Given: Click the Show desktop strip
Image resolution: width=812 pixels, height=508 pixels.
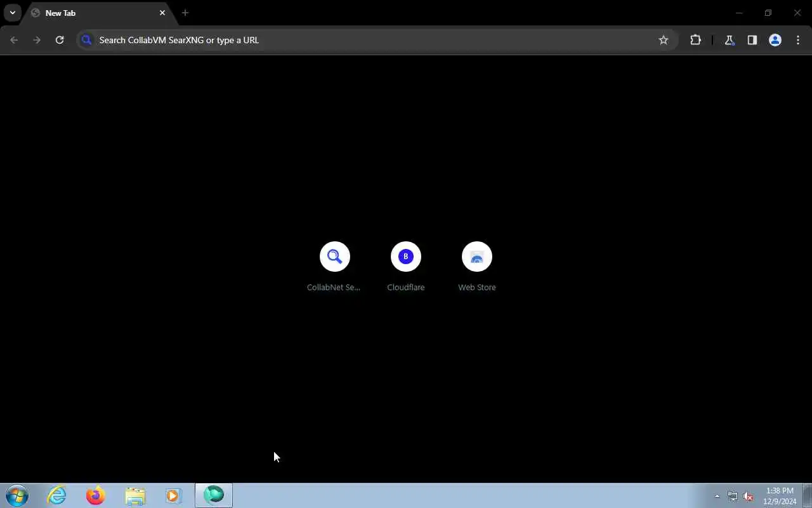Looking at the screenshot, I should (x=807, y=495).
